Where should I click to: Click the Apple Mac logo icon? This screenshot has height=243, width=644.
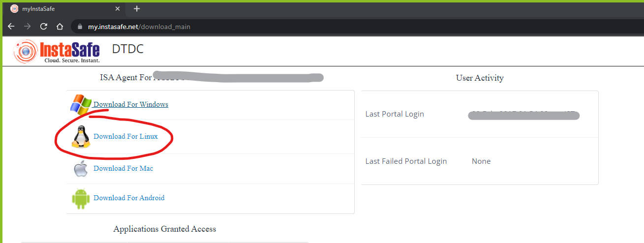point(81,168)
